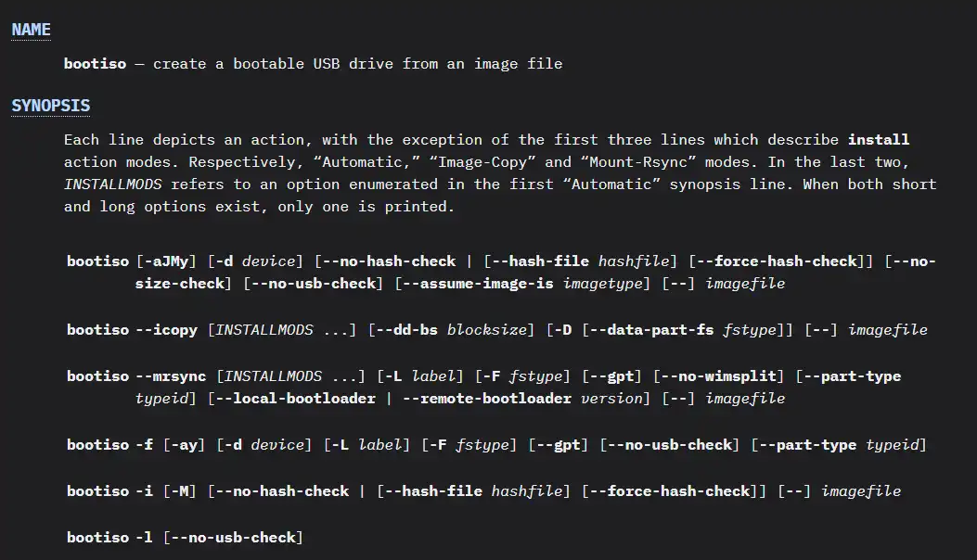Click the bold word "install" in the paragraph
Screen dimensions: 977x560
pyautogui.click(x=878, y=140)
